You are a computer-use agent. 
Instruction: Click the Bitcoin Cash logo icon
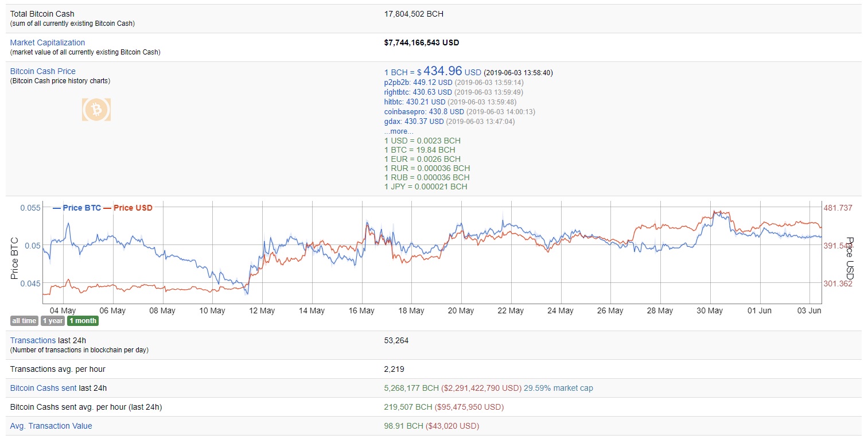(96, 109)
